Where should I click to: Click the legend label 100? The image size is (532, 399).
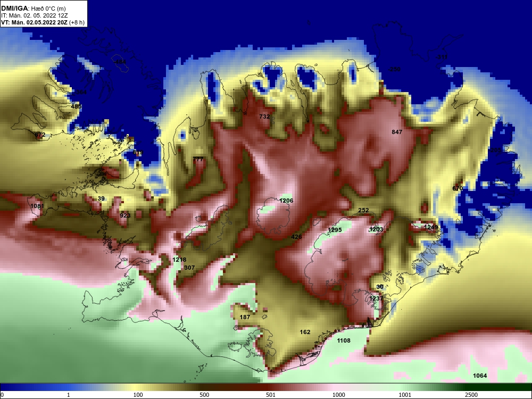coord(138,395)
